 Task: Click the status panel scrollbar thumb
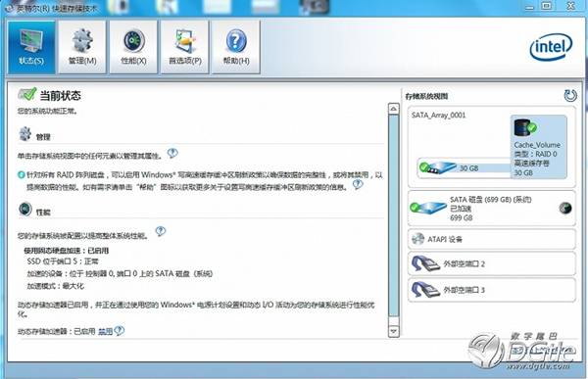coord(393,215)
